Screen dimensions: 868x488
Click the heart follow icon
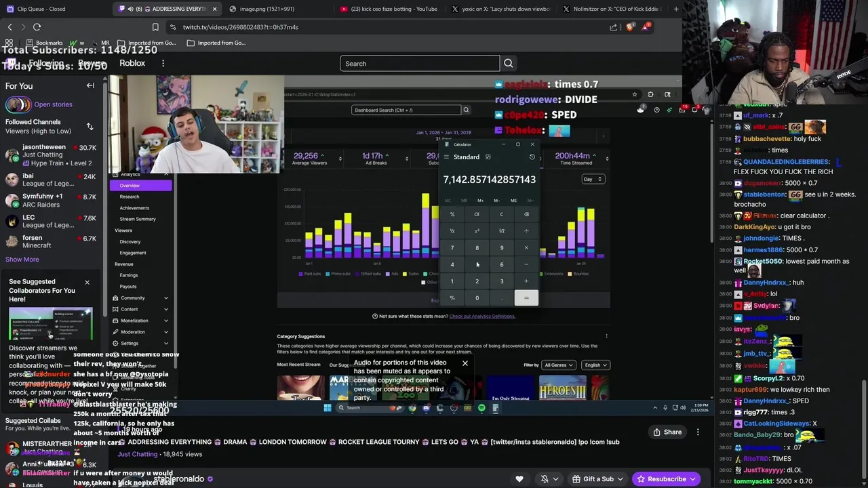(x=519, y=479)
